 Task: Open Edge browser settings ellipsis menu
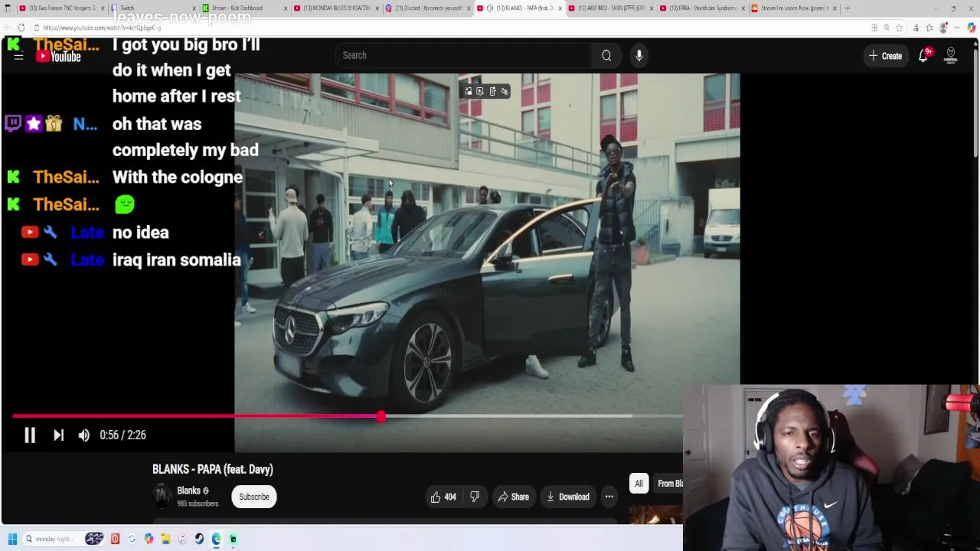pyautogui.click(x=957, y=28)
